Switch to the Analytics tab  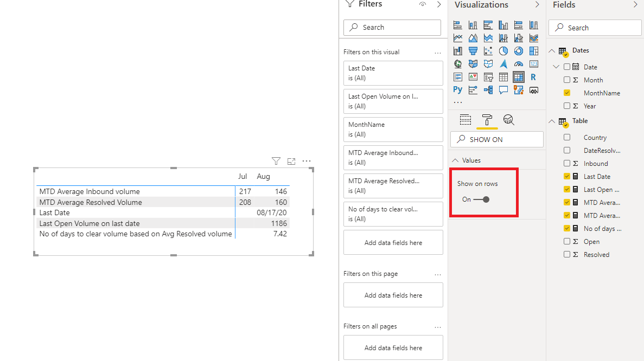pos(508,120)
